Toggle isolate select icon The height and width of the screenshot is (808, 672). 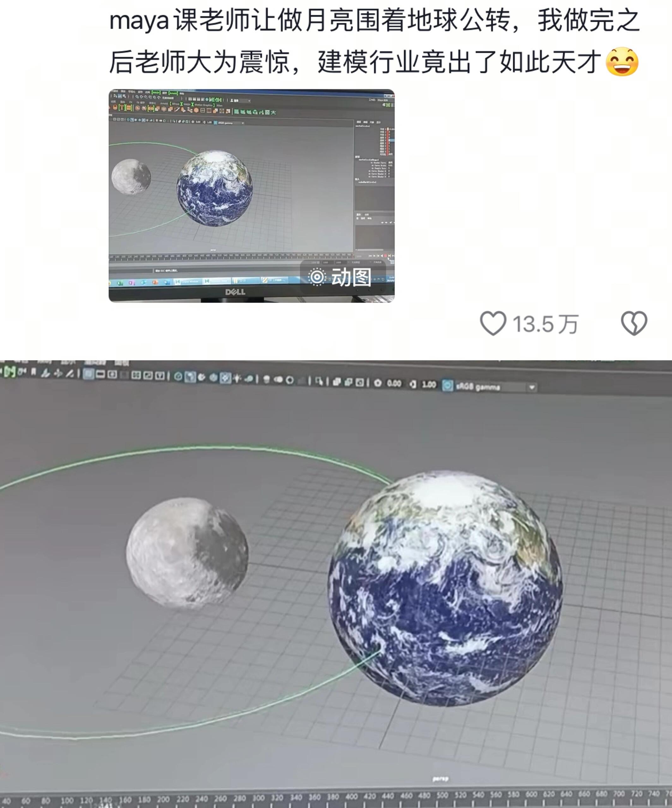[x=320, y=382]
